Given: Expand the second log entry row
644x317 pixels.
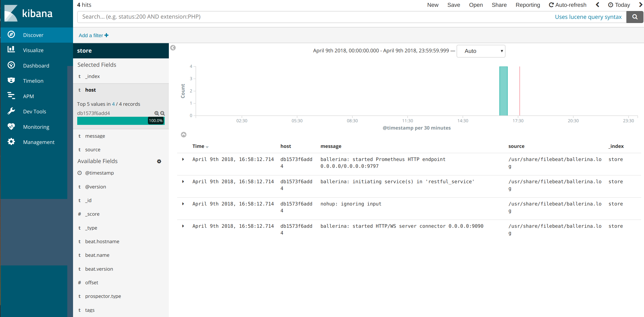Looking at the screenshot, I should pyautogui.click(x=184, y=181).
